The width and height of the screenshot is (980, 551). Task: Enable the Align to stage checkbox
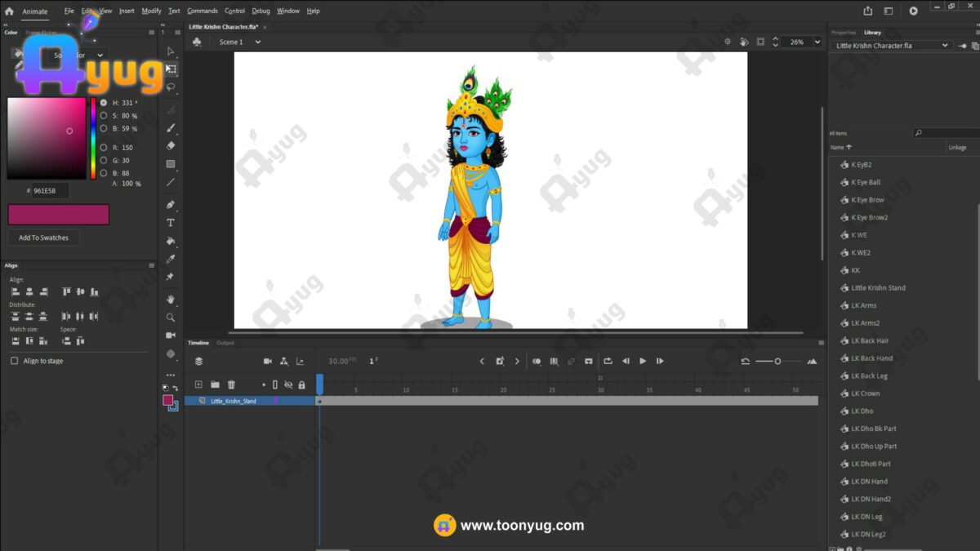coord(14,361)
